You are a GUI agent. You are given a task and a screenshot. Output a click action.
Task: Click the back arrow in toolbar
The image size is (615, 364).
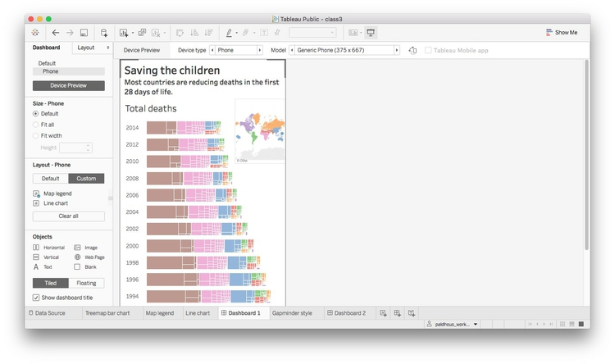pos(55,33)
